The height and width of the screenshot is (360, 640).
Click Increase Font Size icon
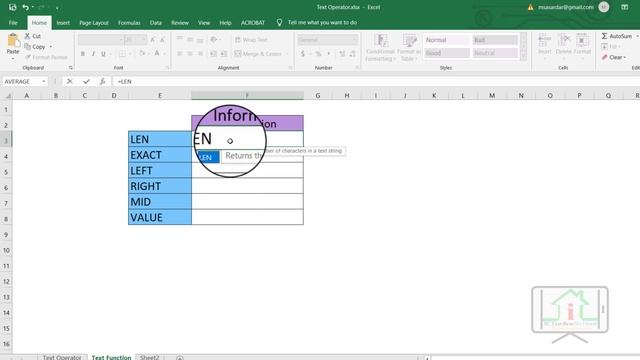[153, 40]
